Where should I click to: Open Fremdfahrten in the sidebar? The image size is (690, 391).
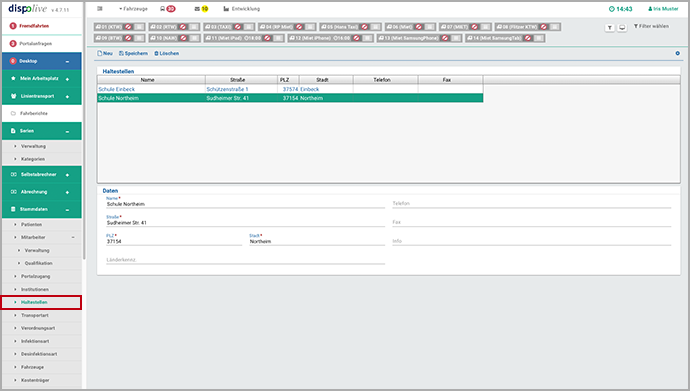pyautogui.click(x=42, y=26)
